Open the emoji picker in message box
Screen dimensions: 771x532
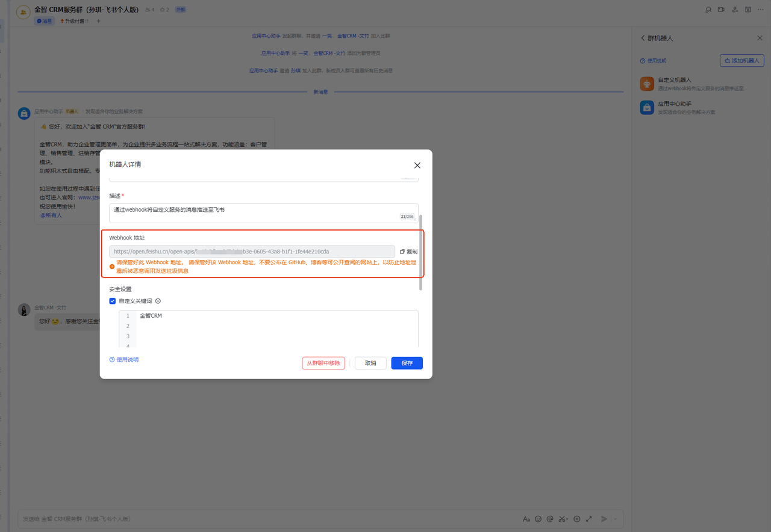click(x=538, y=519)
